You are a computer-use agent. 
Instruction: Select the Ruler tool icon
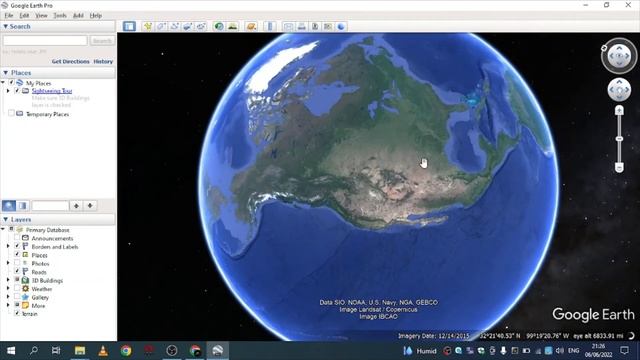click(270, 27)
